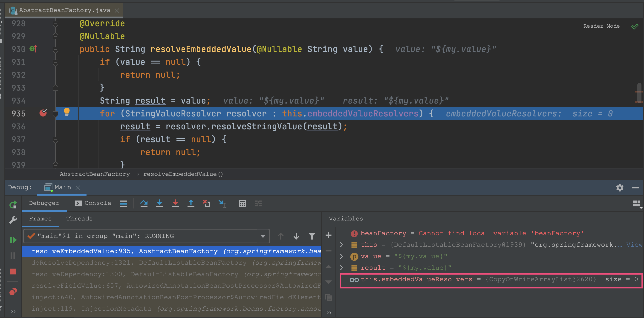Select the this.embeddedValueResolvers watch entry
The width and height of the screenshot is (644, 318).
point(491,280)
